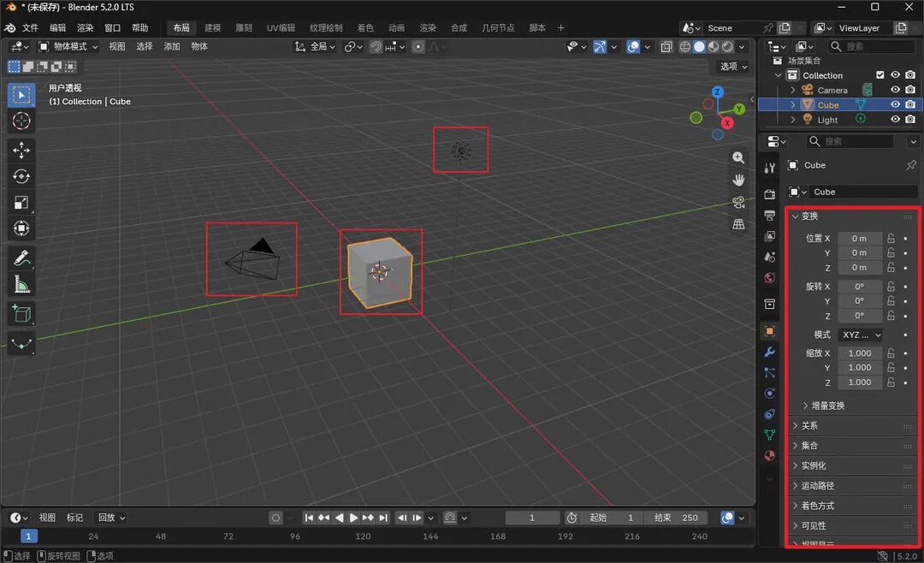The image size is (924, 563).
Task: Expand the Relations (关系) panel
Action: coord(805,425)
